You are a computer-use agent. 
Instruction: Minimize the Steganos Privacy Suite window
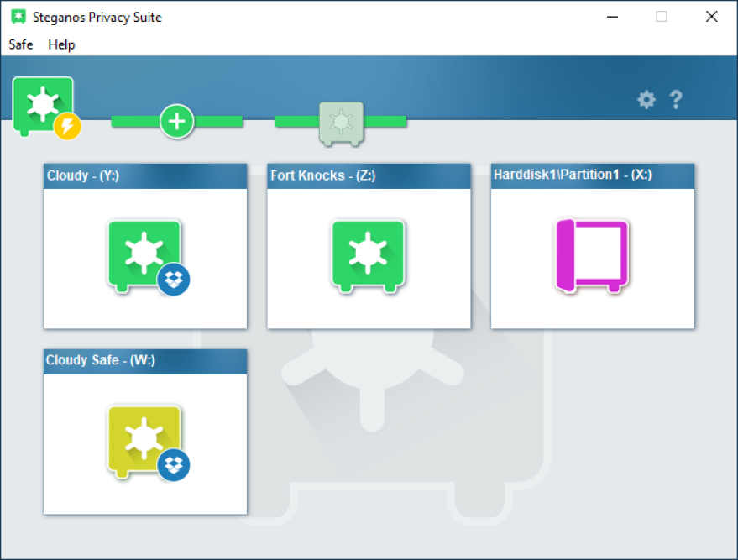point(612,17)
